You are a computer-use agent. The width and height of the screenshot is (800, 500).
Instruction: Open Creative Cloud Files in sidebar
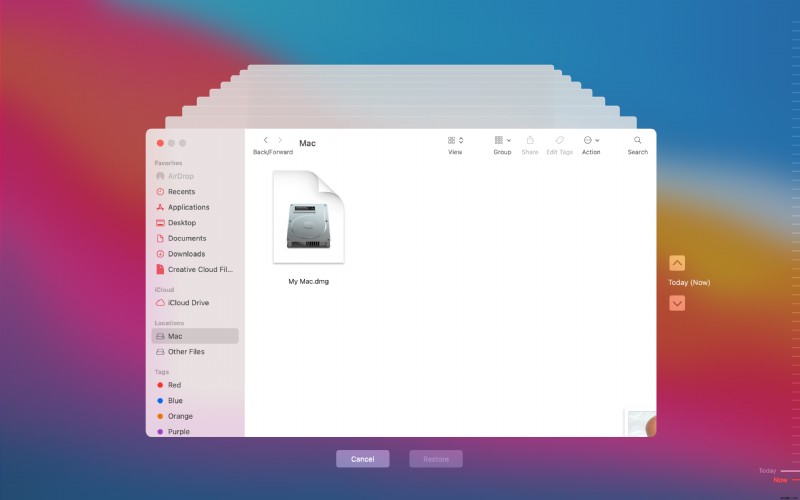(195, 269)
